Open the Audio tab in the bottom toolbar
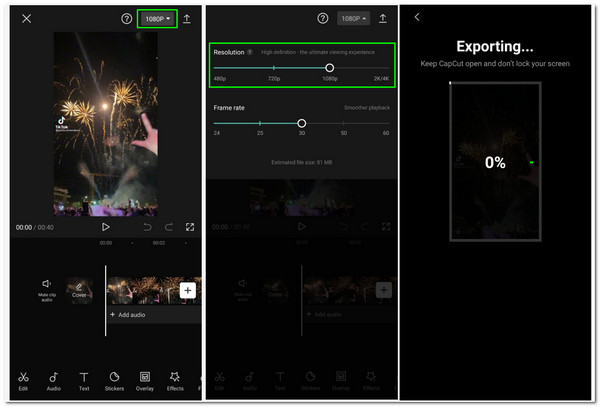Image resolution: width=600 pixels, height=407 pixels. [54, 380]
